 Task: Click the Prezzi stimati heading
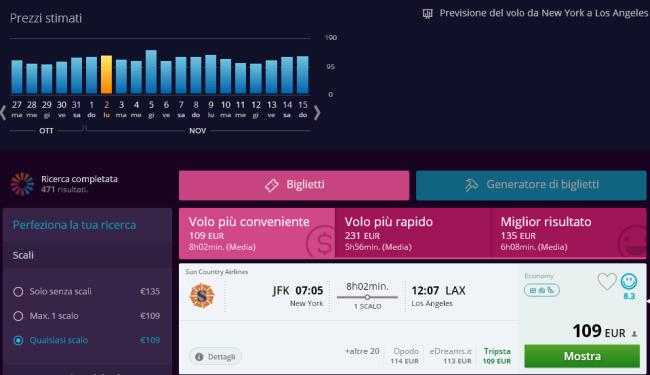(x=46, y=18)
